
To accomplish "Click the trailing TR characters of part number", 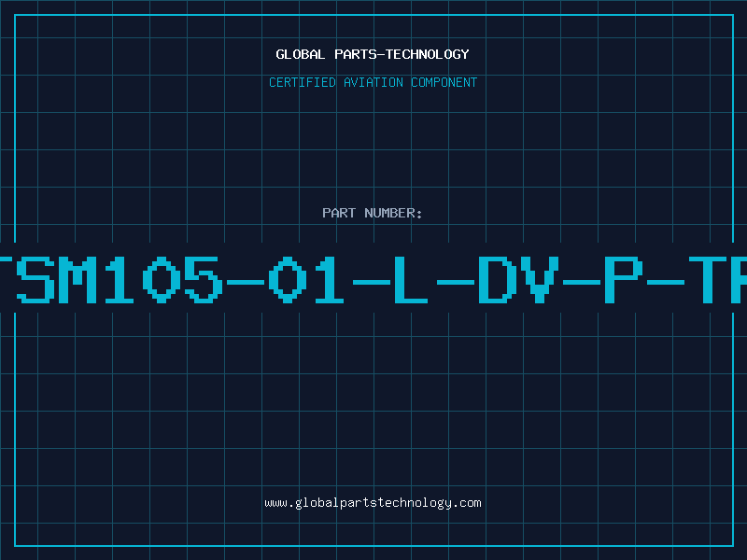I will point(718,280).
